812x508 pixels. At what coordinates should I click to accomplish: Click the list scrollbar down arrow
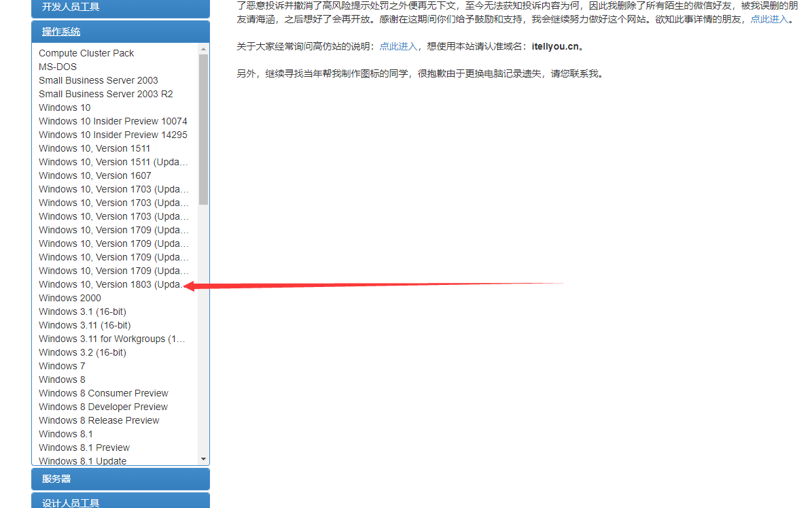coord(203,460)
